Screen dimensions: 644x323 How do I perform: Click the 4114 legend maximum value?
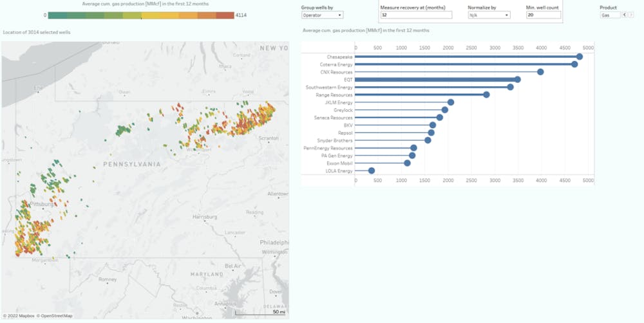(241, 15)
